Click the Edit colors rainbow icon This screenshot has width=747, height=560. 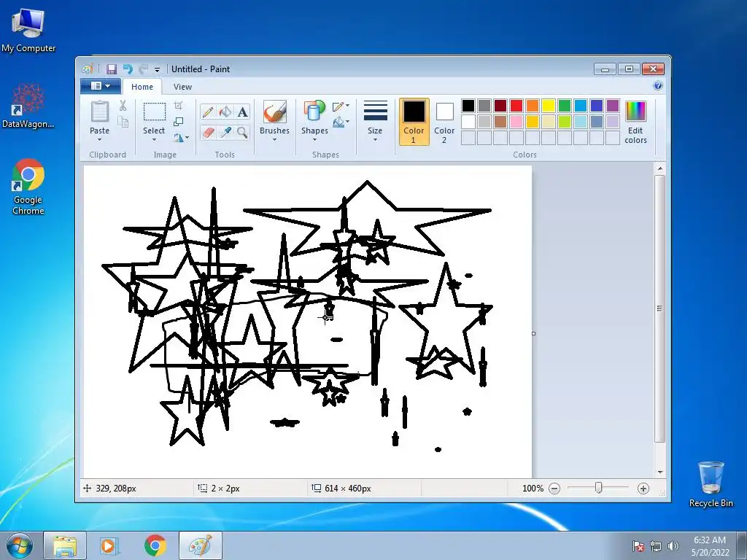tap(635, 112)
